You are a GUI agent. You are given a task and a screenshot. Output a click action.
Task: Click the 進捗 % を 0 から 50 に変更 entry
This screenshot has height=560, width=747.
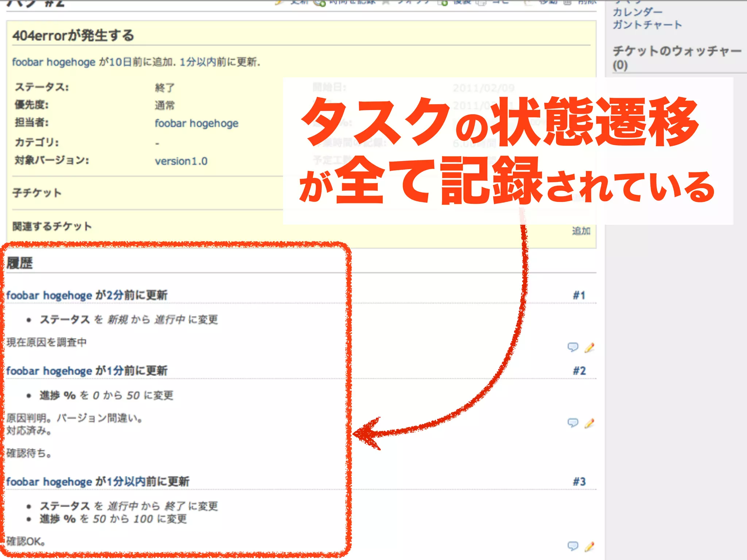pyautogui.click(x=107, y=395)
